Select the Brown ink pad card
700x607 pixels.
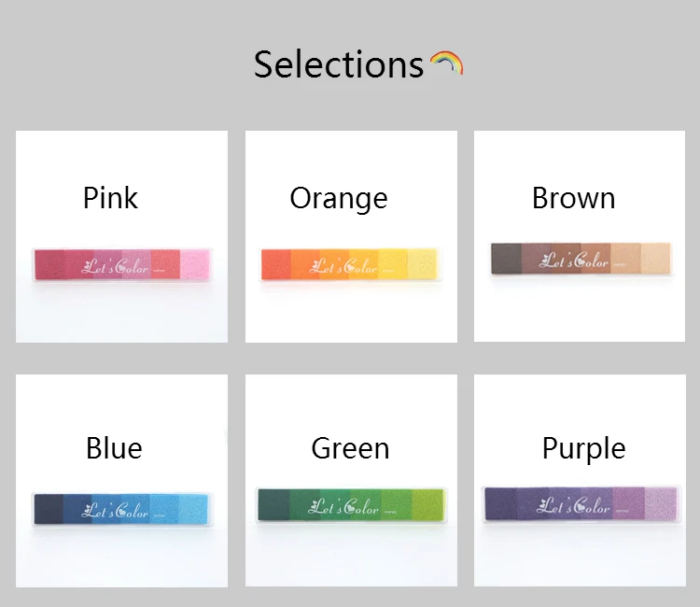tap(580, 236)
